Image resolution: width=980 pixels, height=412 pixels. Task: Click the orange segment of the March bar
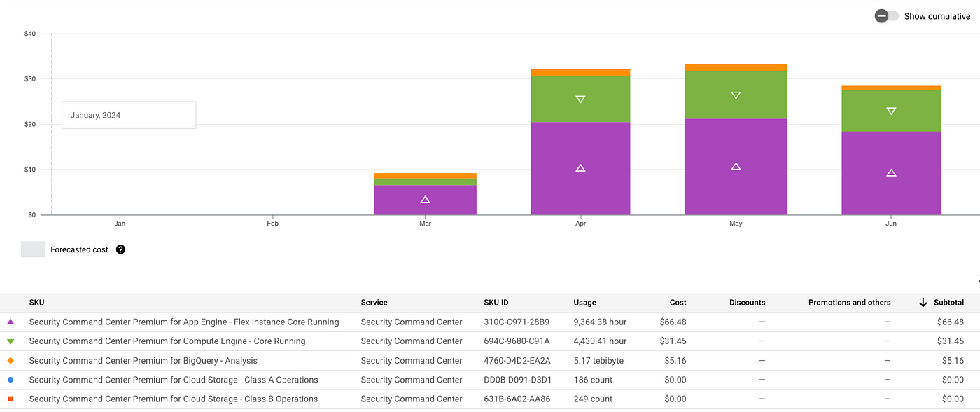point(425,176)
